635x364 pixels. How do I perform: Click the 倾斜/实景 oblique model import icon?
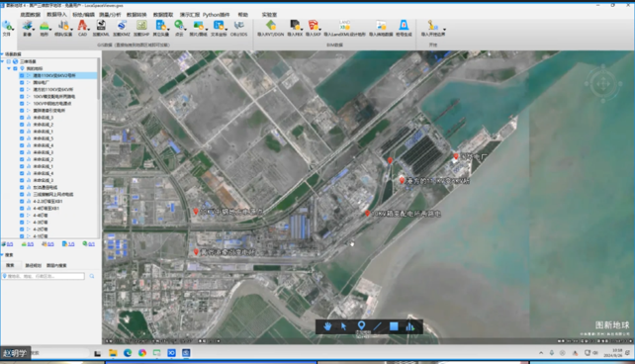pos(62,26)
